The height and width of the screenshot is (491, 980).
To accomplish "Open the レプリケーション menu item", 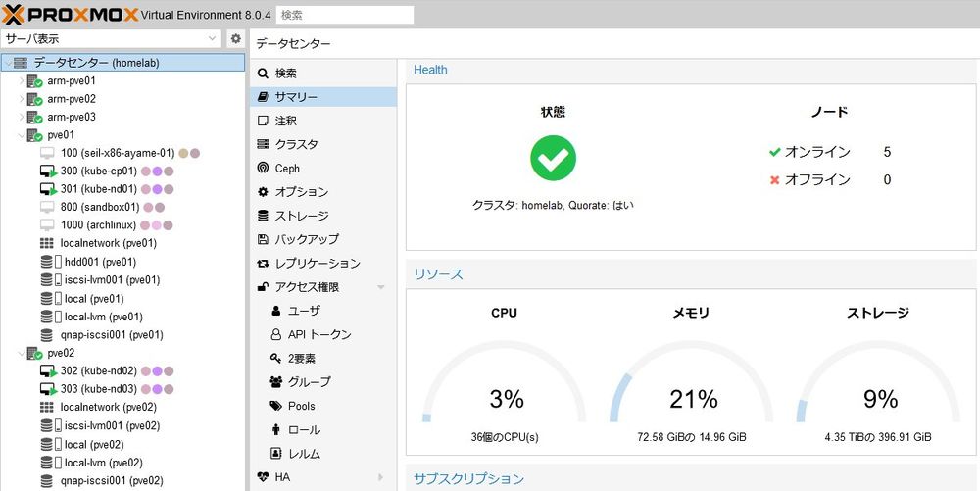I will point(323,263).
